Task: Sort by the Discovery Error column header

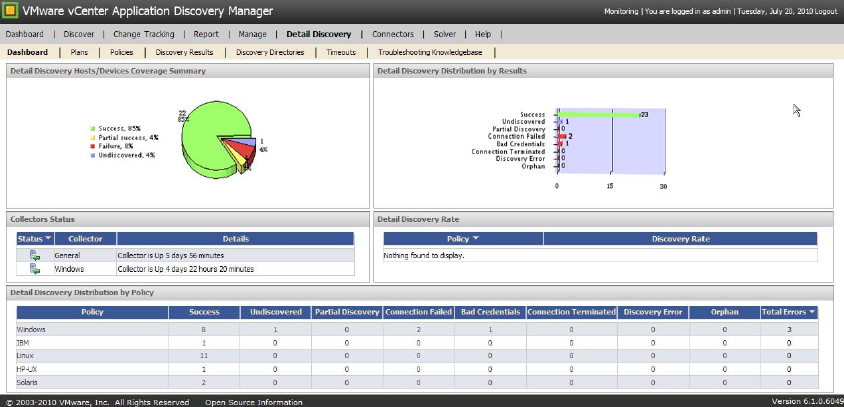Action: click(x=653, y=312)
